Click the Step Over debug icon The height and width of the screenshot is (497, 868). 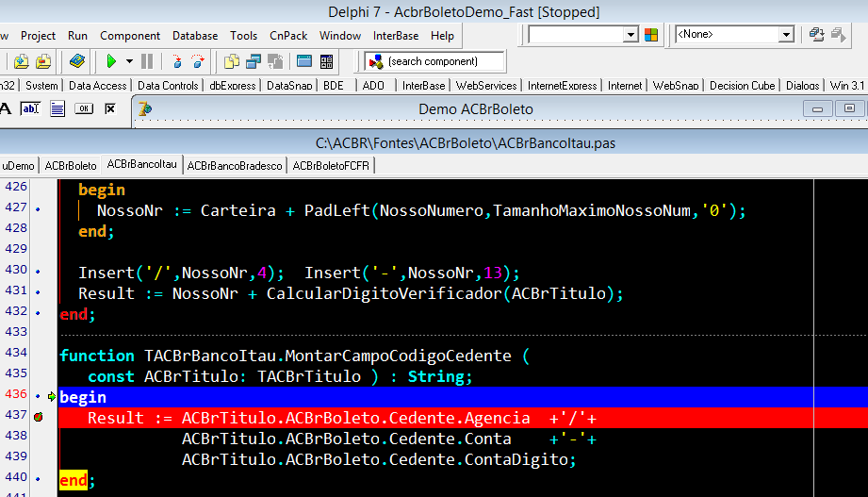(x=198, y=61)
